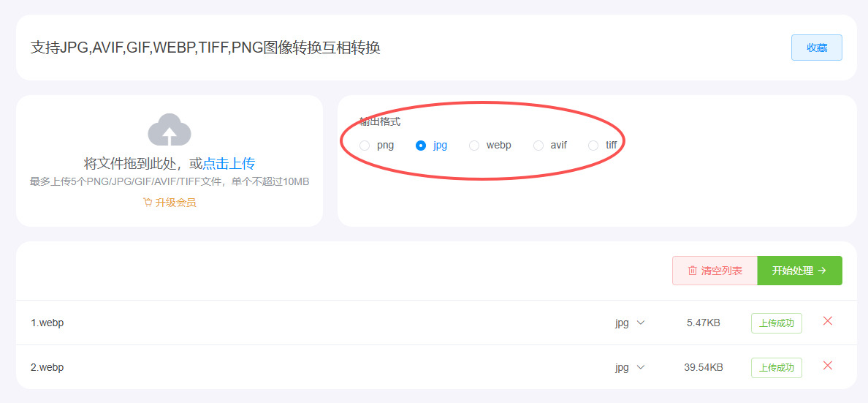Viewport: 868px width, 403px height.
Task: Click the cloud upload icon
Action: point(170,129)
